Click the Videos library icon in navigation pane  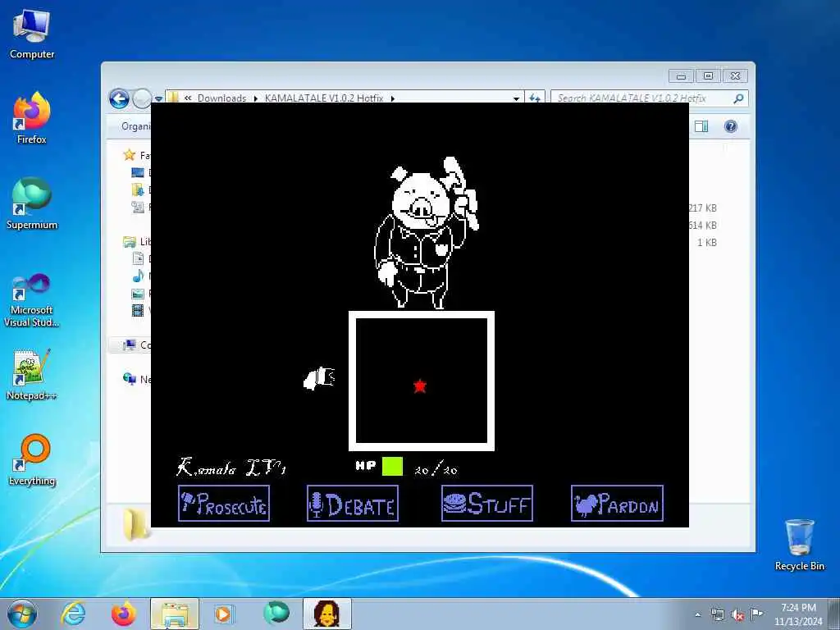click(x=138, y=311)
